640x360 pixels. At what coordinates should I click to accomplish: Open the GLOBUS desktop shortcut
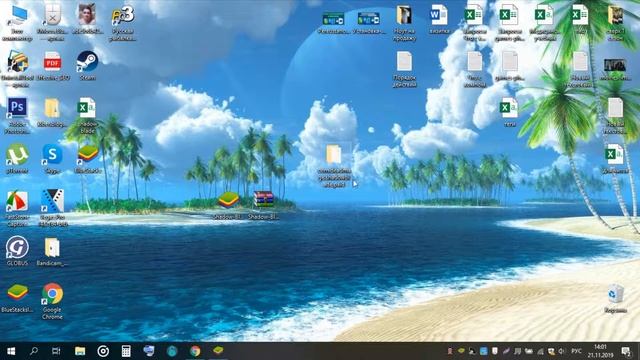pyautogui.click(x=17, y=248)
